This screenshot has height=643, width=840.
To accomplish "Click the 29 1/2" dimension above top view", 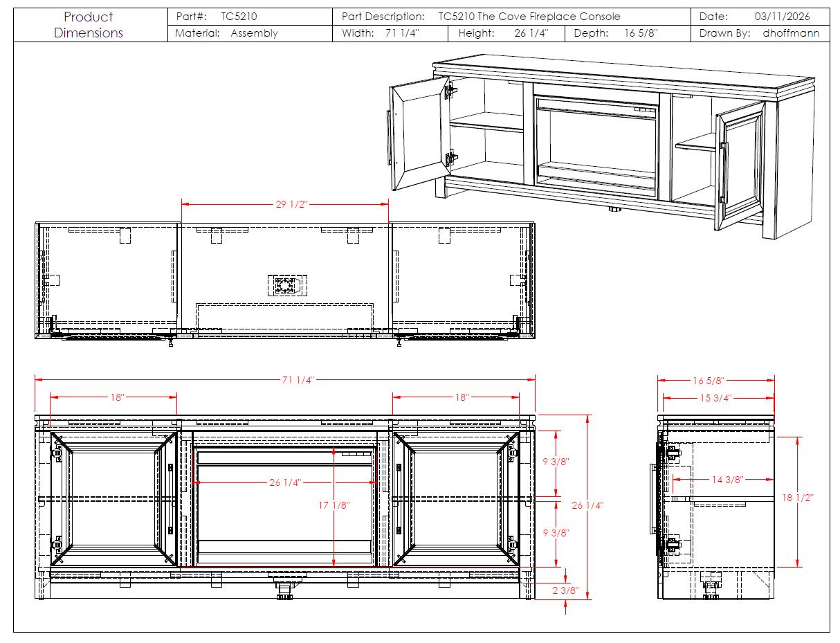I will click(x=286, y=204).
